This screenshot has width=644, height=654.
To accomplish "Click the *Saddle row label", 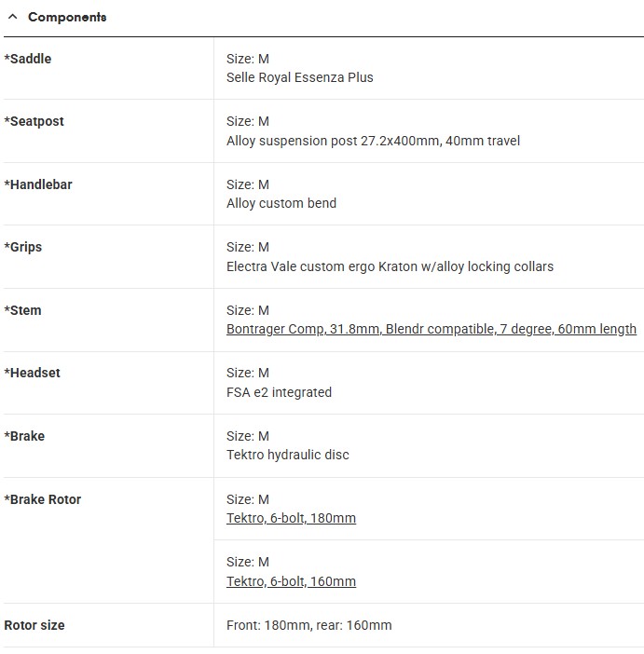I will (x=28, y=59).
